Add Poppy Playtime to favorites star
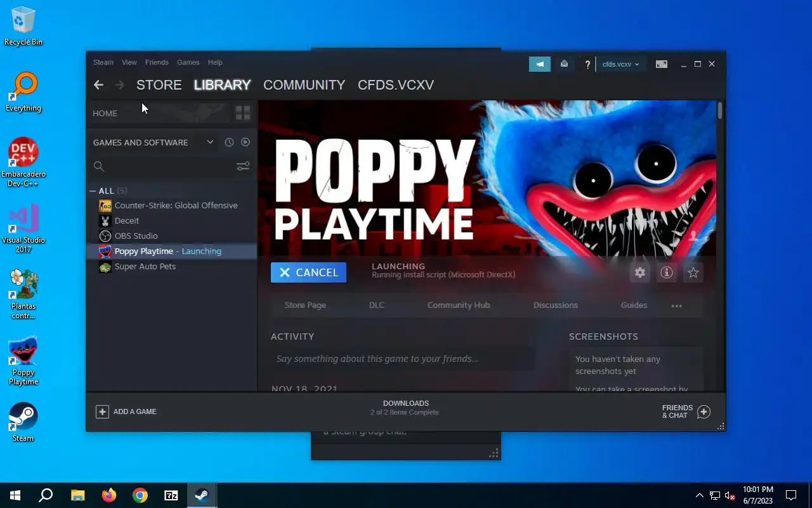Screen dimensions: 812x508 [x=693, y=272]
